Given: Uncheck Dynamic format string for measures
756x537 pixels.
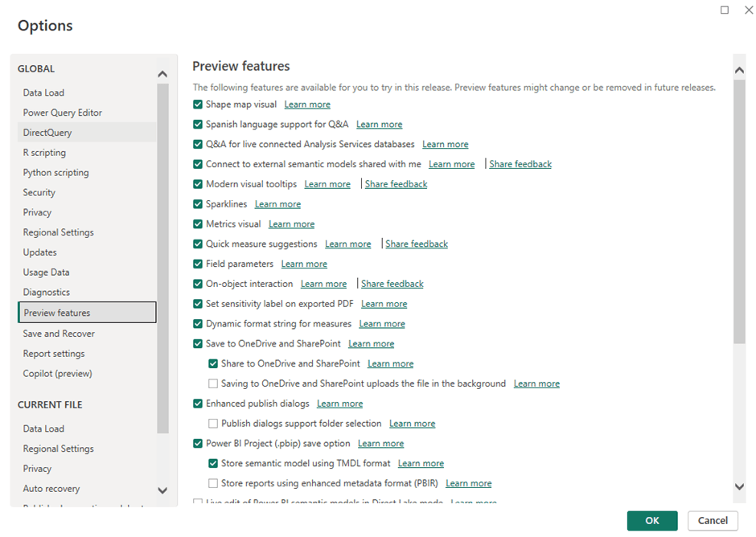Looking at the screenshot, I should pos(198,324).
